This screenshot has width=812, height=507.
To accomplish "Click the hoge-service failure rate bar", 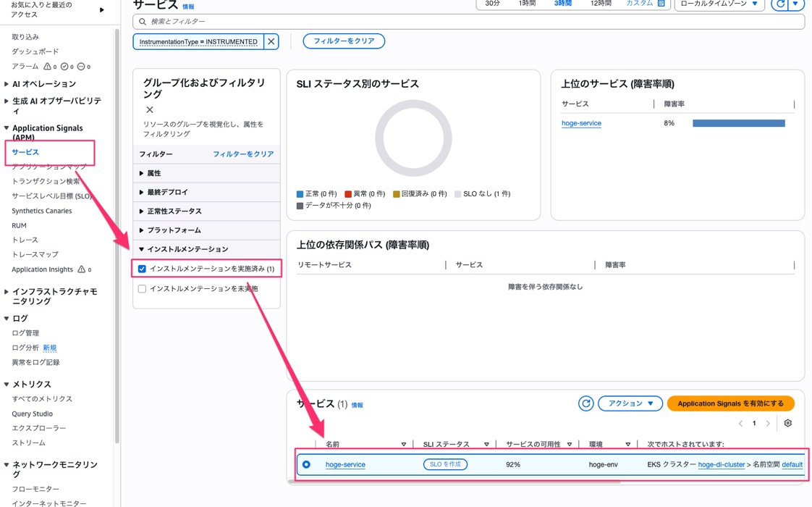I will 738,123.
